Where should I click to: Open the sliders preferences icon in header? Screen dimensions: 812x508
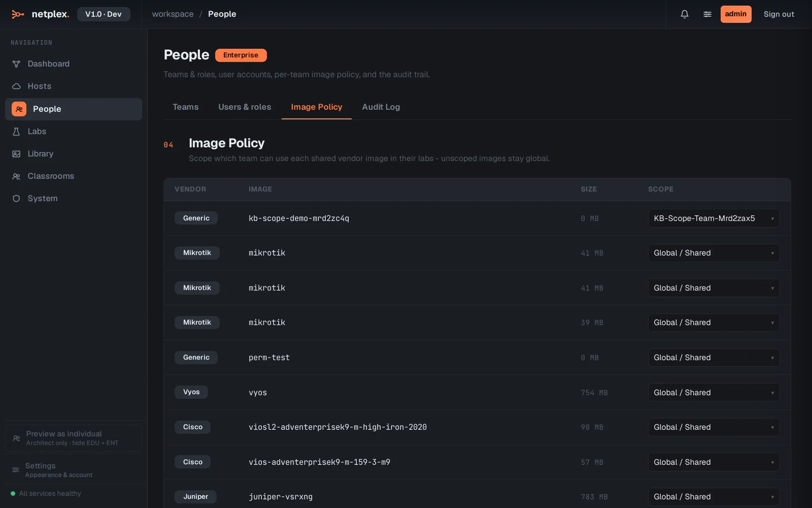[707, 14]
